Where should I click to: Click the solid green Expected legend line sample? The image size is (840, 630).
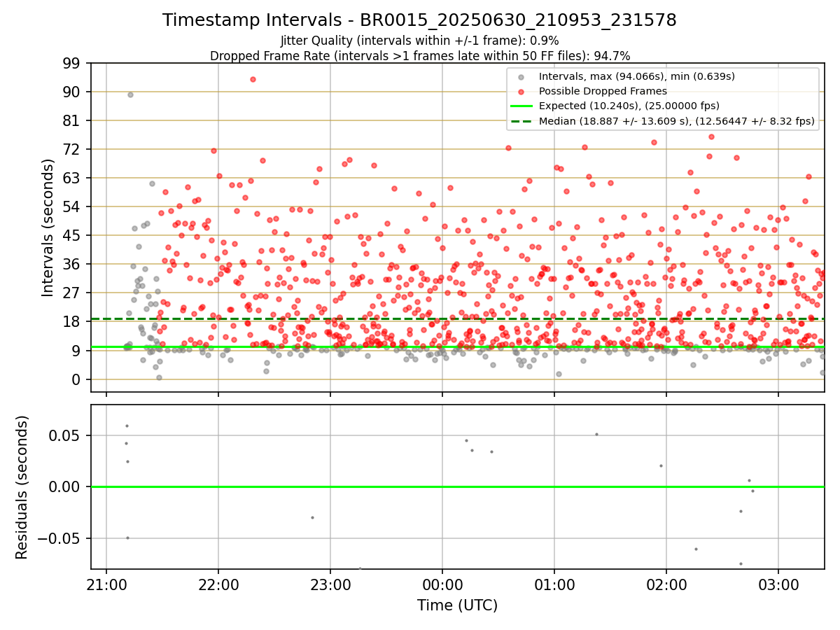point(522,106)
